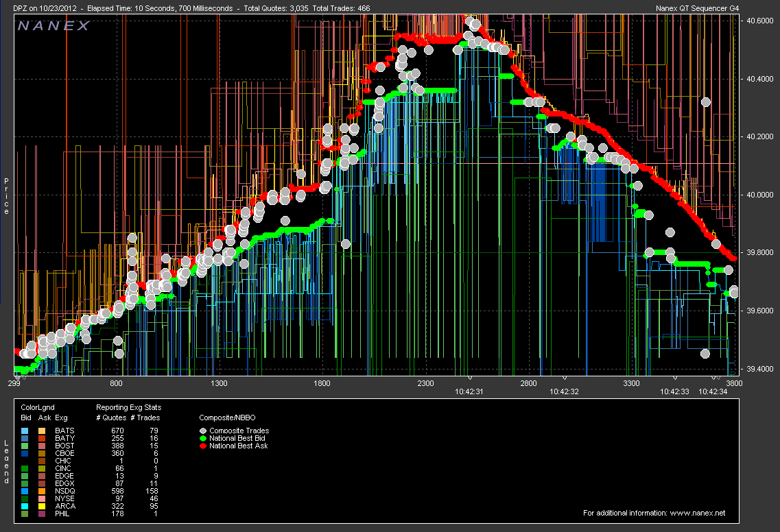
Task: Pick the PHIL bid color swatch
Action: point(25,513)
